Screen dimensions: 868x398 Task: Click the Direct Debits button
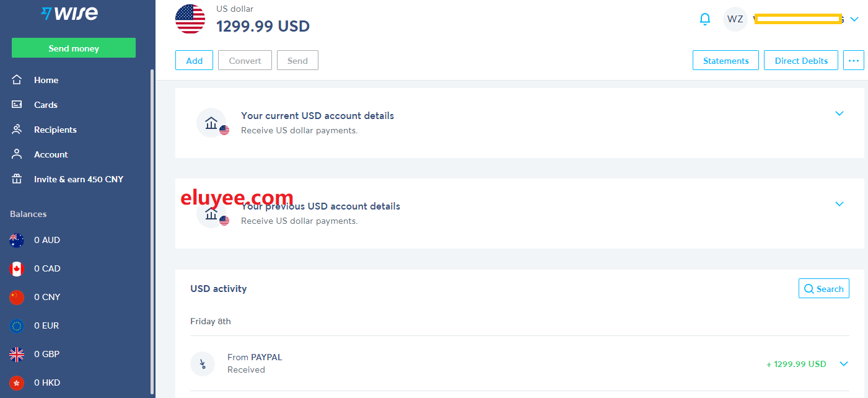click(x=801, y=61)
